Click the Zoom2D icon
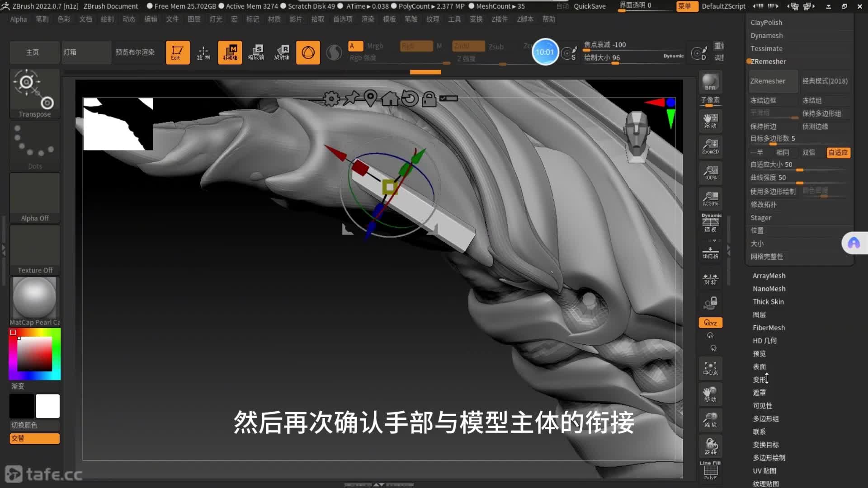Viewport: 868px width, 488px height. 710,146
